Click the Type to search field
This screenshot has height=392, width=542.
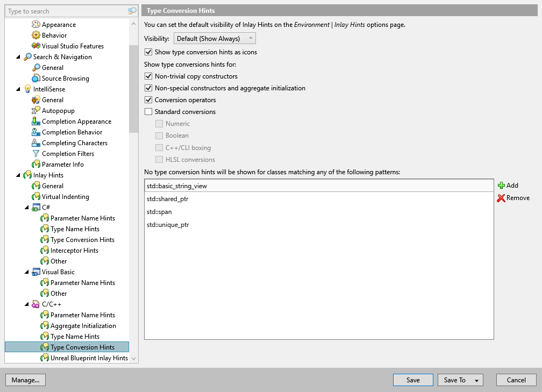point(67,11)
